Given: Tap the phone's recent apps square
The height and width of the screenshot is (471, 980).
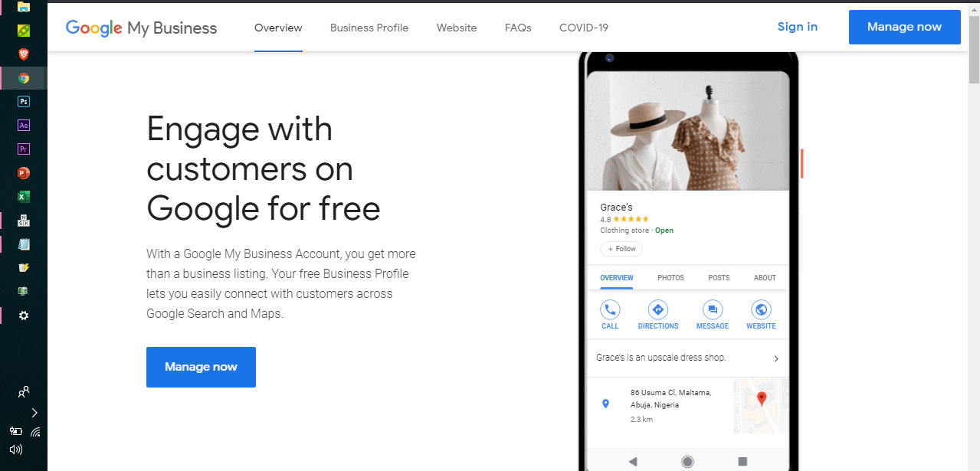Looking at the screenshot, I should tap(742, 461).
